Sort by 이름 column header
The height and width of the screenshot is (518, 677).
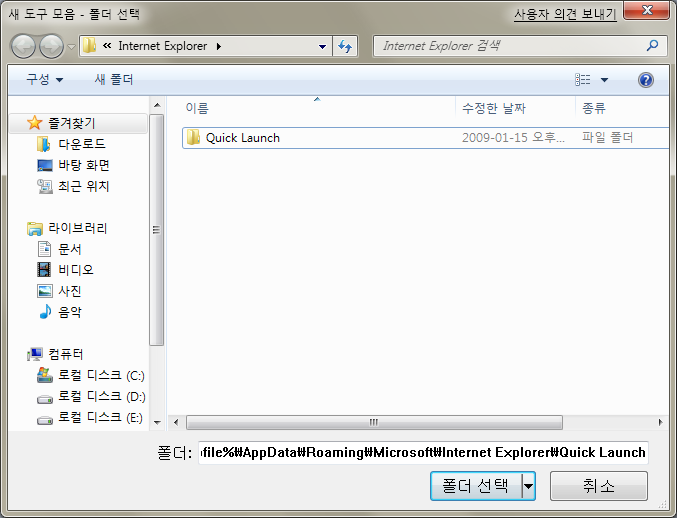[x=197, y=108]
